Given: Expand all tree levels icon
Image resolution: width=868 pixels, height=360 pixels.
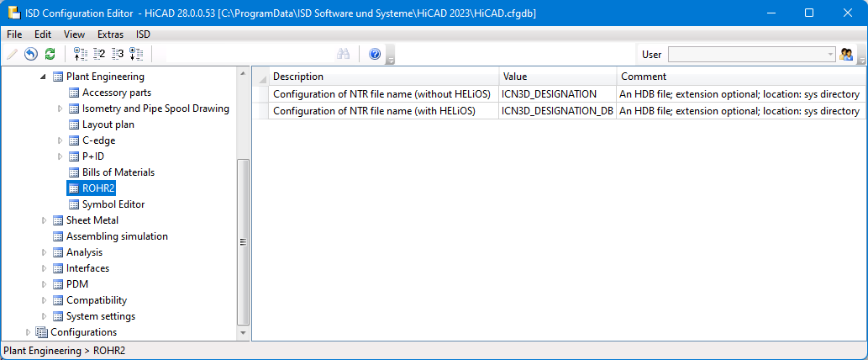Looking at the screenshot, I should 136,55.
